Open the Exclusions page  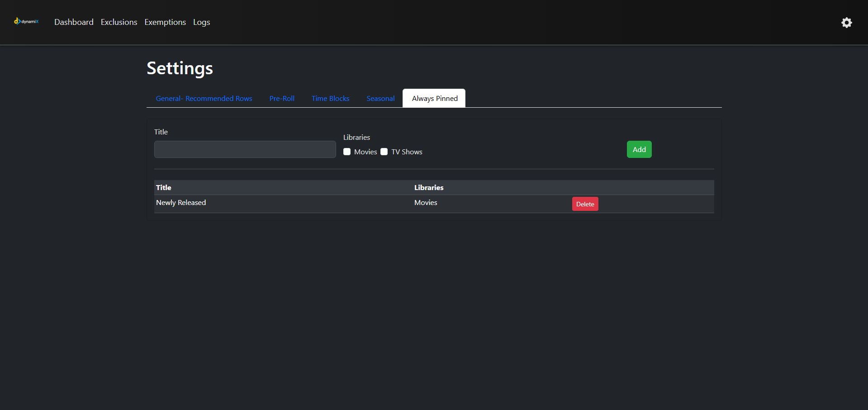[119, 22]
